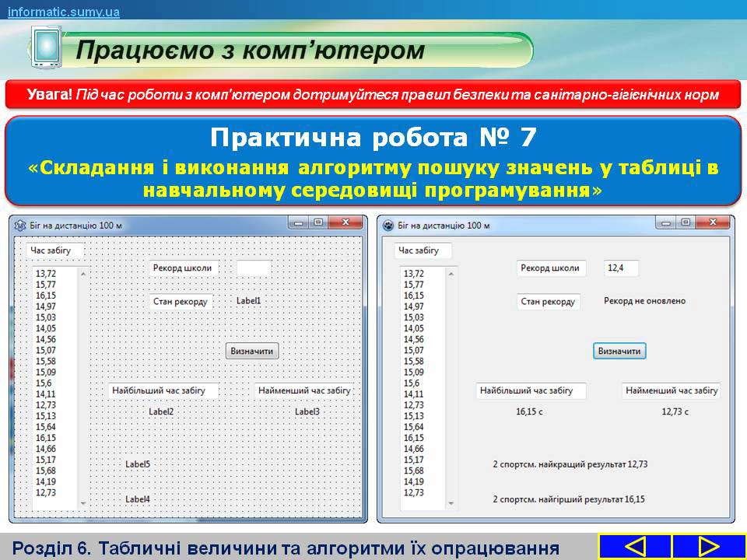Select the Label5 component on design form

click(138, 464)
